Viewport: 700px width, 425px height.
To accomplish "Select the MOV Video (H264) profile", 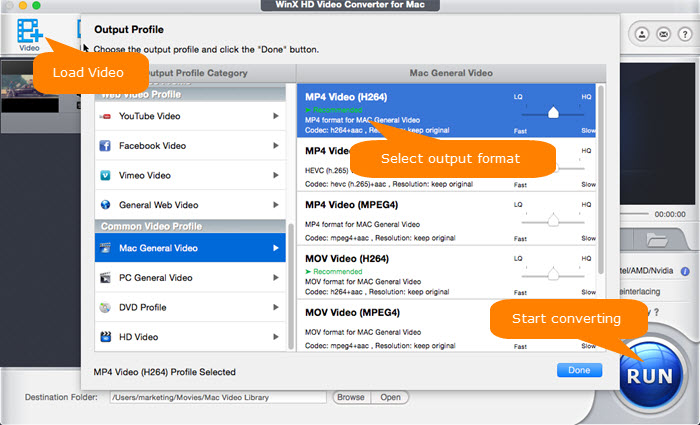I will pos(446,272).
